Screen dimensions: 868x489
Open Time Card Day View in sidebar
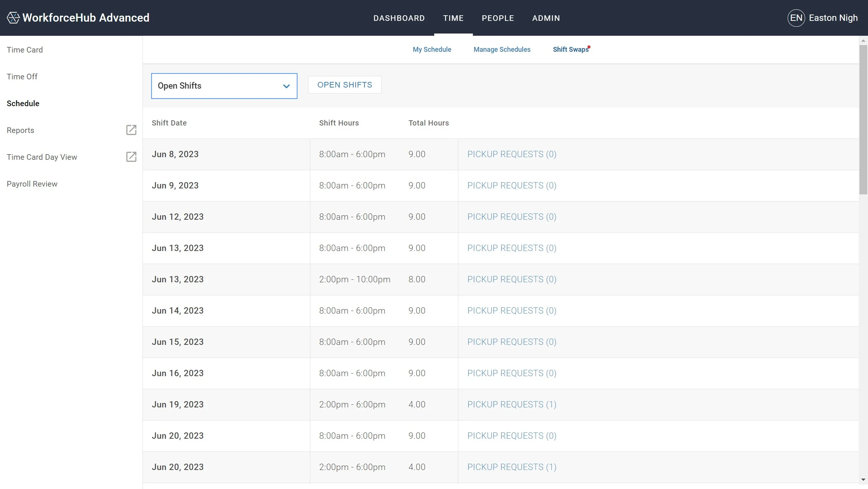(x=42, y=157)
